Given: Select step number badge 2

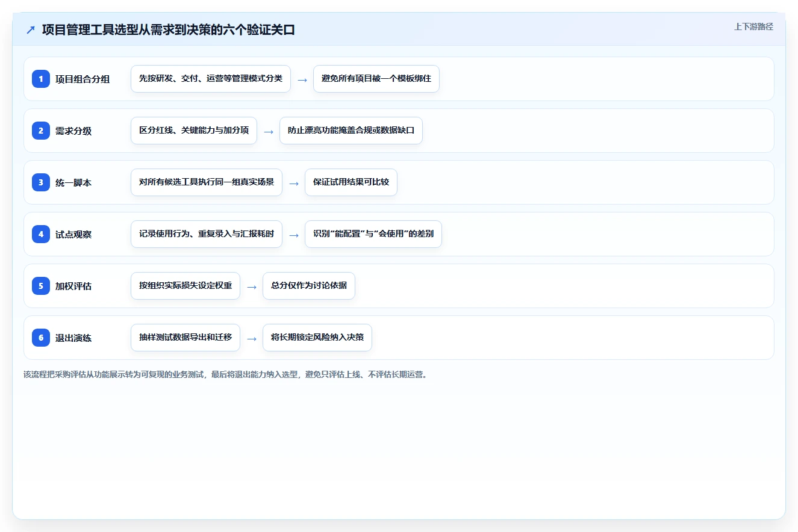Looking at the screenshot, I should tap(41, 131).
